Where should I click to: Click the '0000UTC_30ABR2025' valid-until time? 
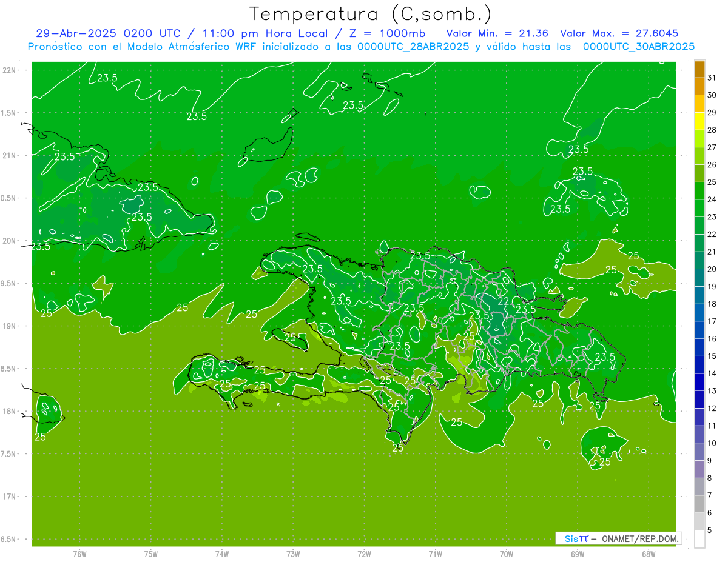point(639,47)
